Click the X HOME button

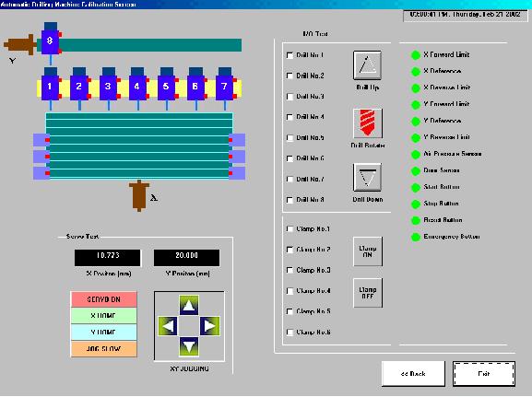(x=104, y=316)
